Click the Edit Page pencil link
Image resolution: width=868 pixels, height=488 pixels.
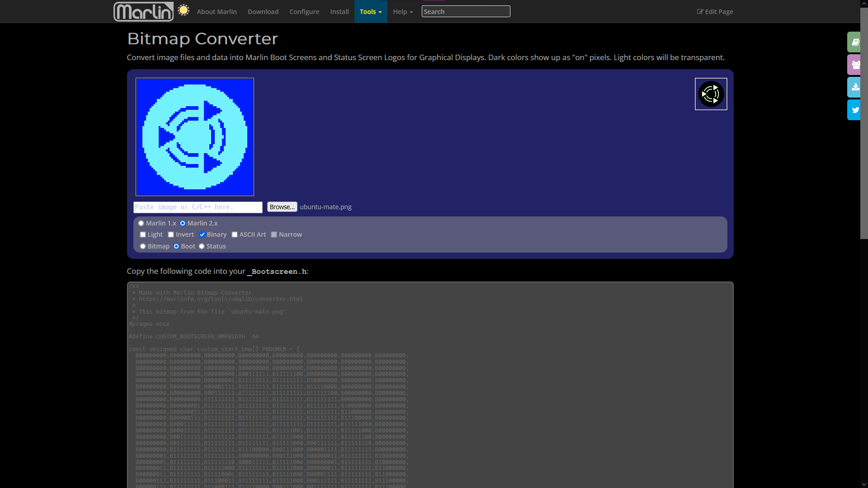click(715, 12)
